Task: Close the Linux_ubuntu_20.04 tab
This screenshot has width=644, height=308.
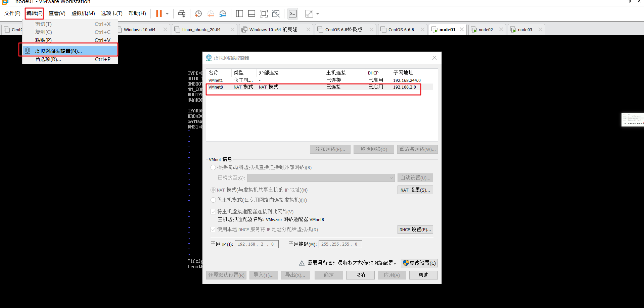Action: tap(232, 30)
